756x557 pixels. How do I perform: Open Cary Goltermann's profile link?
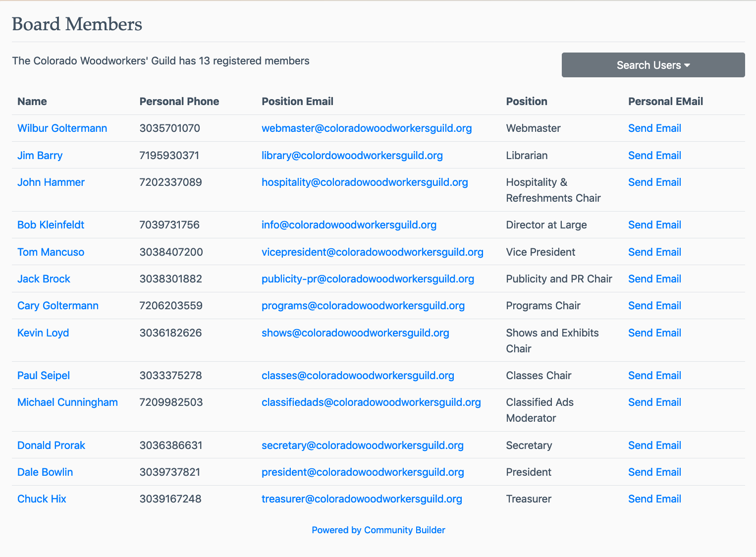tap(58, 306)
